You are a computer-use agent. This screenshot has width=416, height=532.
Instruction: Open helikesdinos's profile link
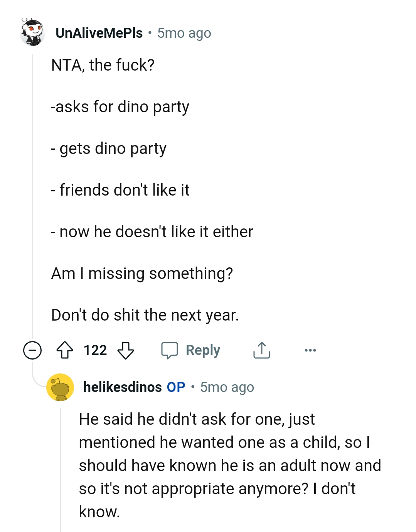(x=123, y=387)
